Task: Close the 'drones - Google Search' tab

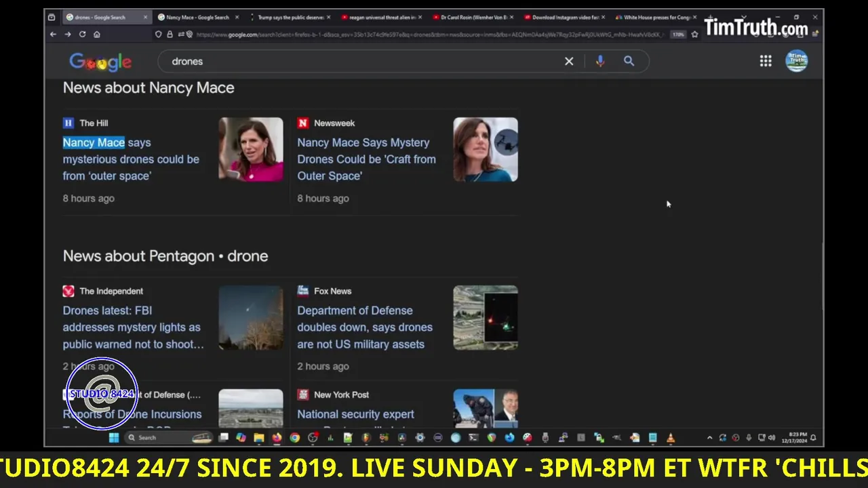Action: coord(145,17)
